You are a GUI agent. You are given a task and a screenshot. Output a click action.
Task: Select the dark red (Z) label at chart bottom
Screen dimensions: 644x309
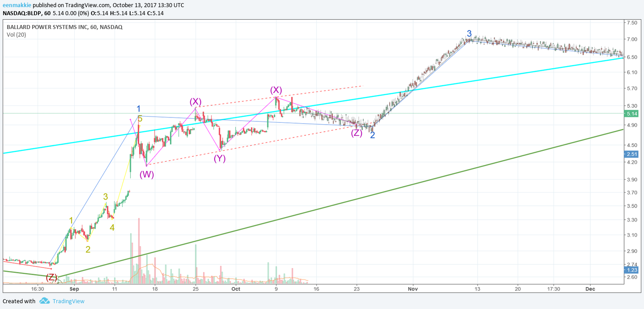52,277
